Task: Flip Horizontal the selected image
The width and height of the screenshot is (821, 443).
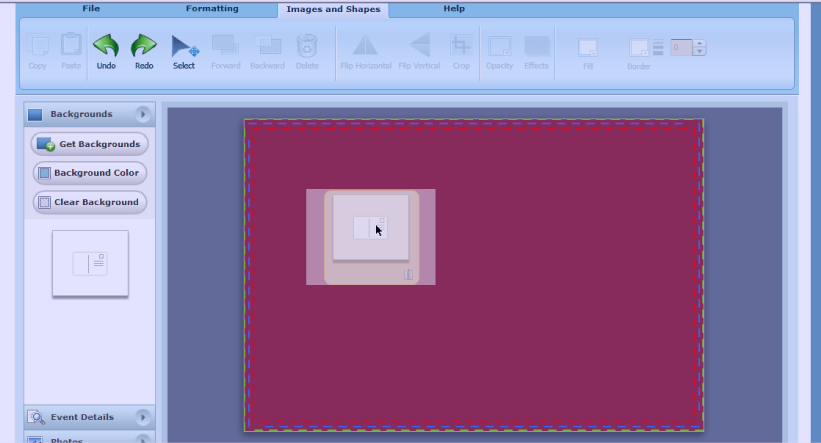Action: click(x=365, y=52)
